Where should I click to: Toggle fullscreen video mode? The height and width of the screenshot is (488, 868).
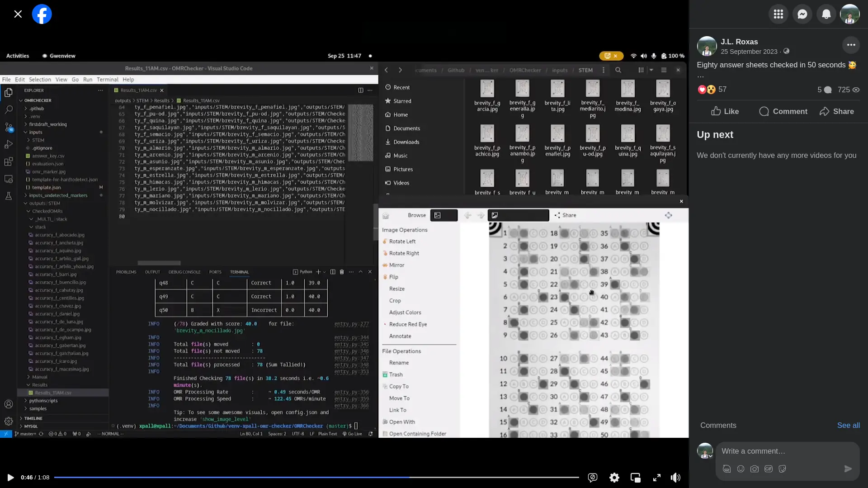point(657,478)
